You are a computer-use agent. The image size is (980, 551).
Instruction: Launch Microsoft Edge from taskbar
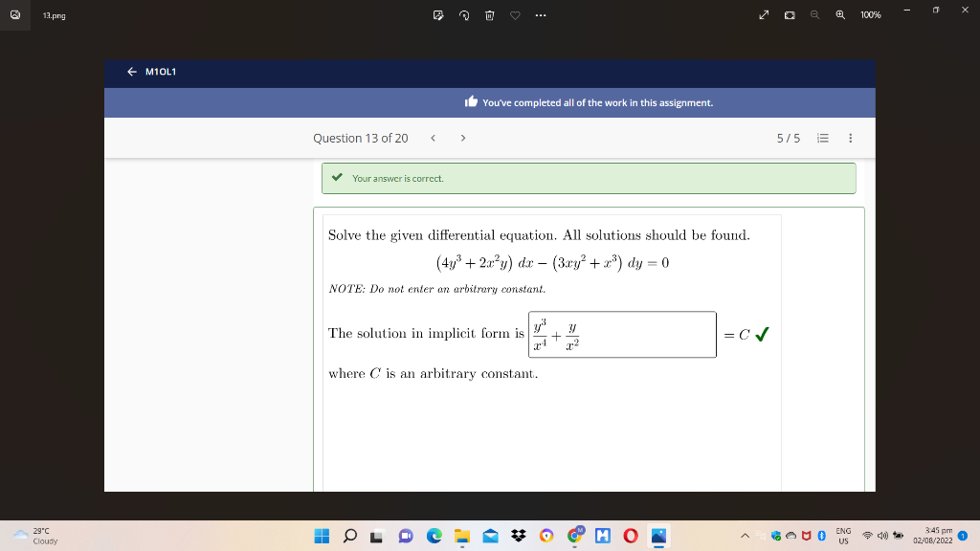click(x=434, y=536)
